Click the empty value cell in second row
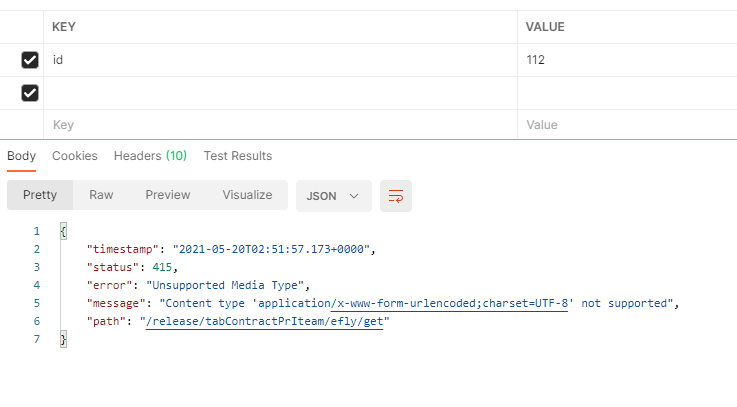 pyautogui.click(x=627, y=93)
